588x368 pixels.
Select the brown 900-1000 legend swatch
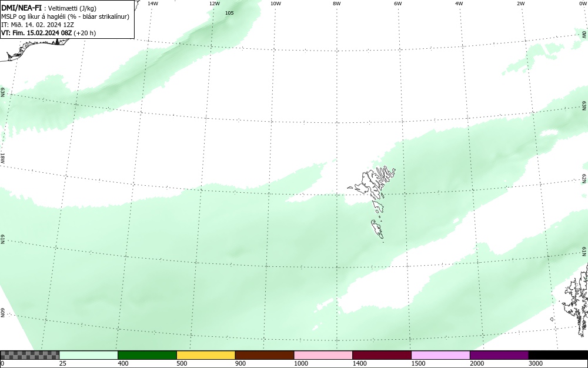pyautogui.click(x=265, y=355)
